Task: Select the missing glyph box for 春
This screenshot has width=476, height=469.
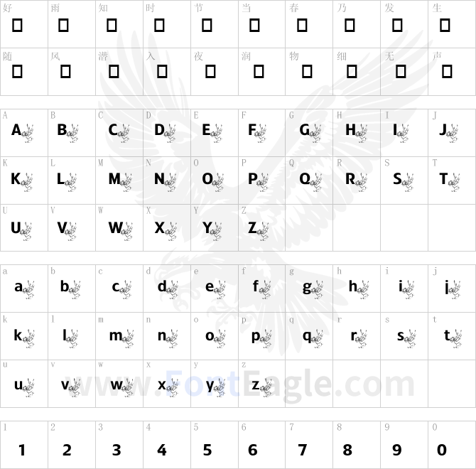Action: pos(302,25)
